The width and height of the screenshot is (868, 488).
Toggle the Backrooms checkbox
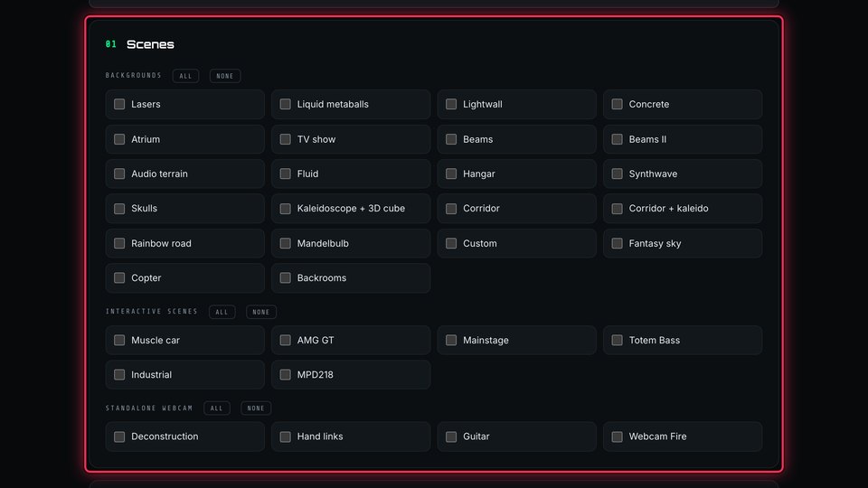[285, 277]
